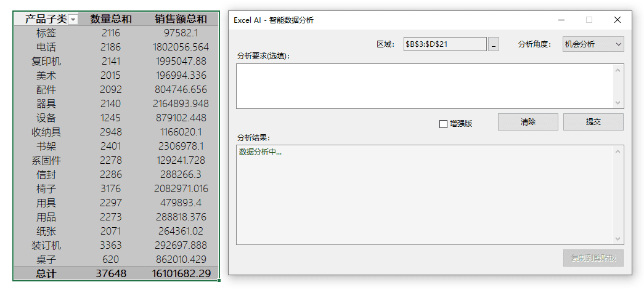Click the range selector button beside 区域 field
This screenshot has height=290, width=644.
pyautogui.click(x=494, y=44)
